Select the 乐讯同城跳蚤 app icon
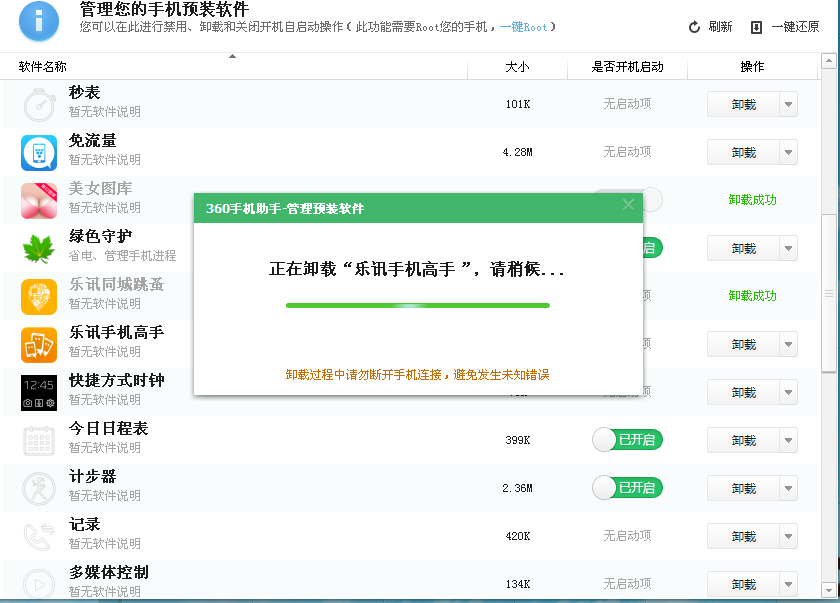 tap(39, 297)
